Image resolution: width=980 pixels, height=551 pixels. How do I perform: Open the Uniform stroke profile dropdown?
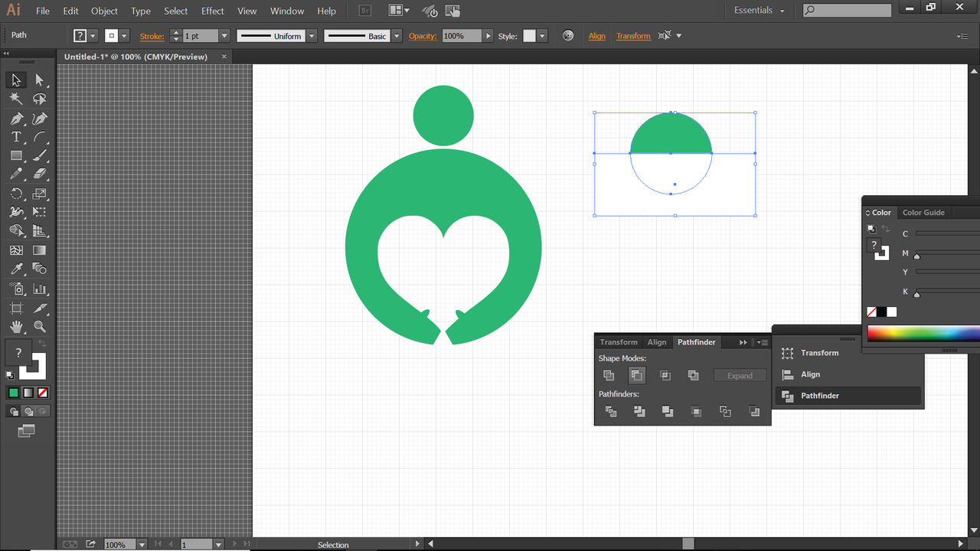pos(312,36)
